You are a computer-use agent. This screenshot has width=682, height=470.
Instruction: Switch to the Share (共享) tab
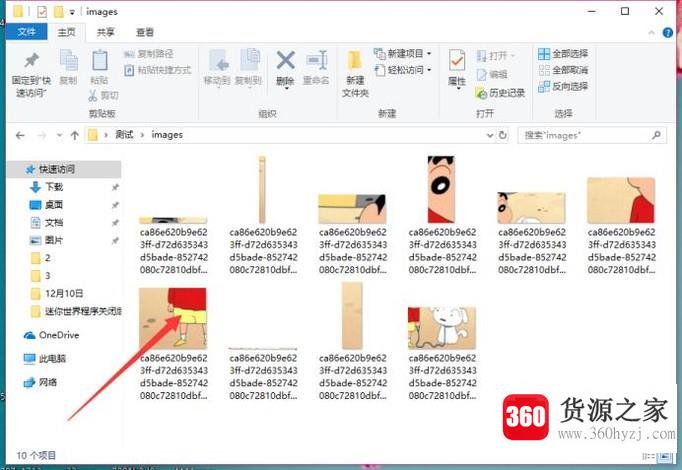pyautogui.click(x=106, y=32)
